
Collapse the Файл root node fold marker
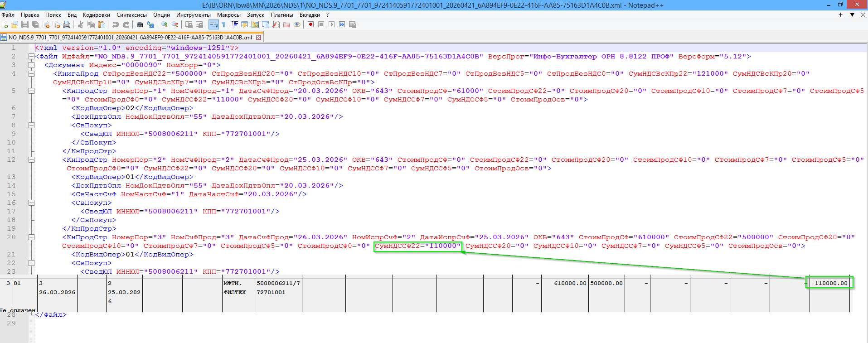(x=31, y=57)
